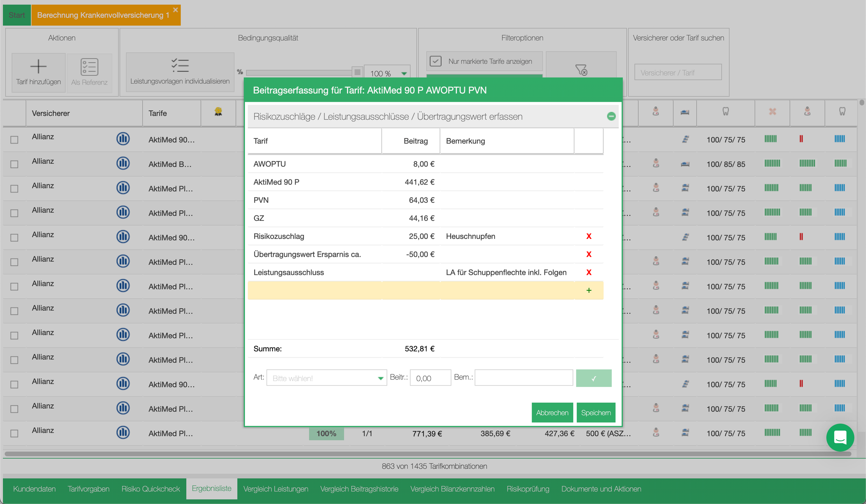Switch to Vergleich Leistungen tab
The height and width of the screenshot is (504, 866).
[275, 489]
